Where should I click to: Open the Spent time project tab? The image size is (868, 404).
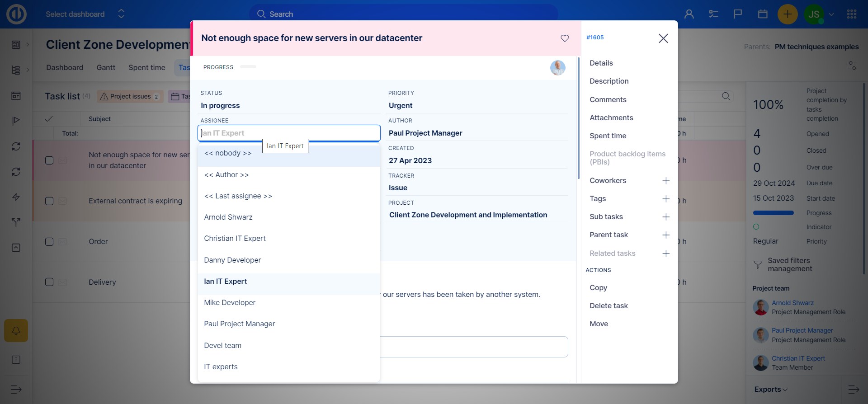pos(147,67)
